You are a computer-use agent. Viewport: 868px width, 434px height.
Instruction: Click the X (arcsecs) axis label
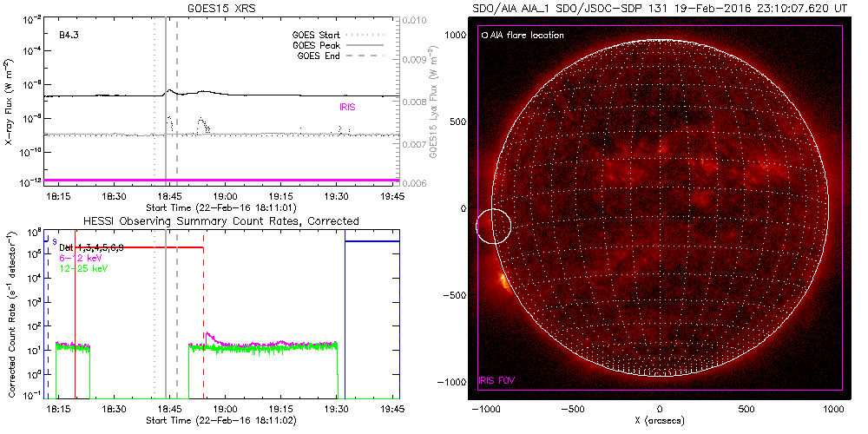pos(660,420)
